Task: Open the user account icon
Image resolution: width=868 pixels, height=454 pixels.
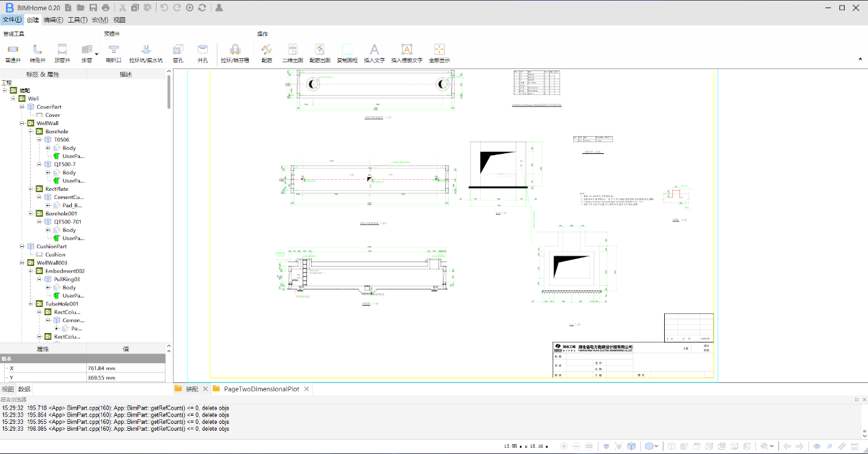Action: [219, 8]
